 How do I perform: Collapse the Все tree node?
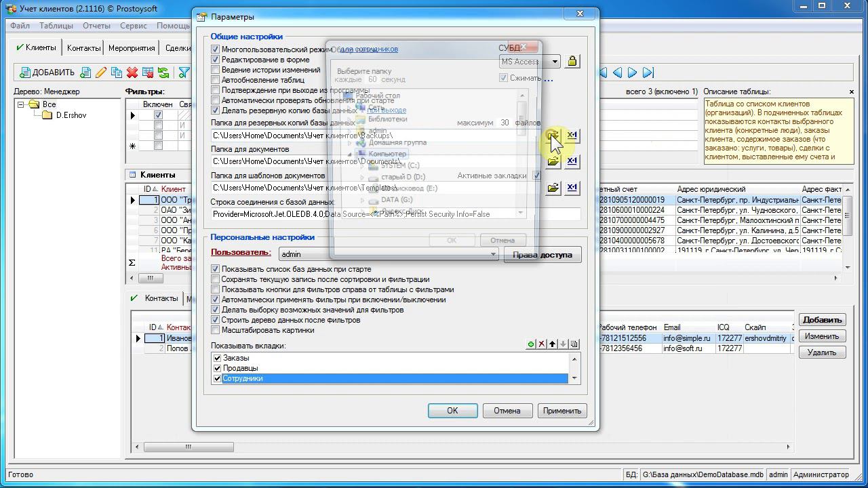coord(21,104)
